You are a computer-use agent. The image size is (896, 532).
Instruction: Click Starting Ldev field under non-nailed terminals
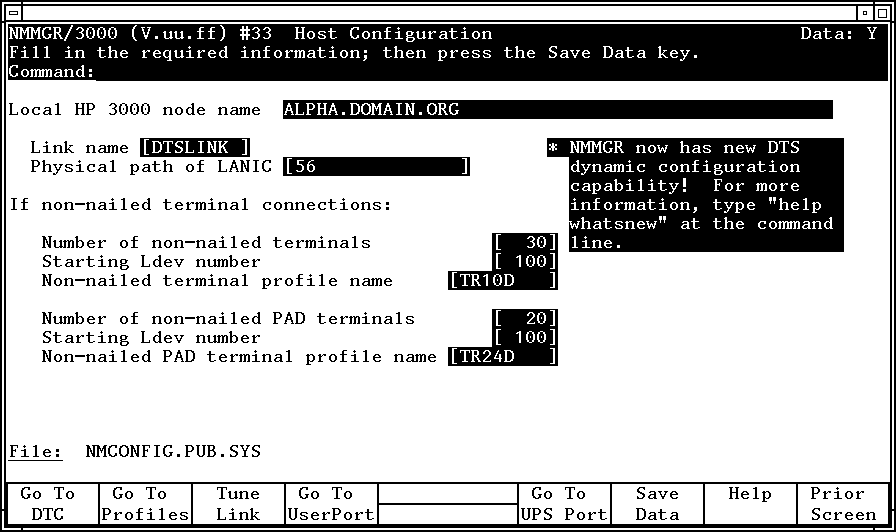(x=525, y=261)
